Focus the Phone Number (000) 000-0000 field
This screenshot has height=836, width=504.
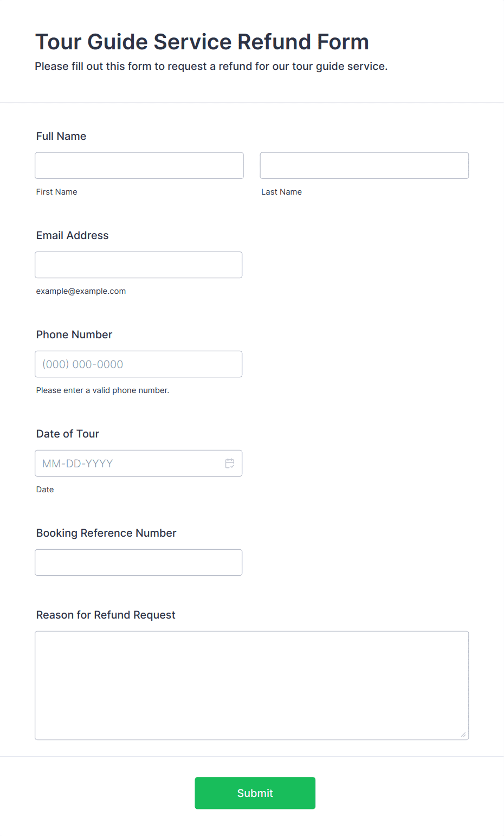139,364
